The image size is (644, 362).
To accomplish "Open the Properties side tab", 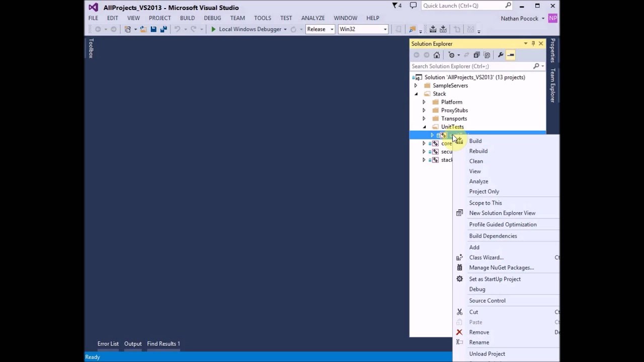I will 552,50.
